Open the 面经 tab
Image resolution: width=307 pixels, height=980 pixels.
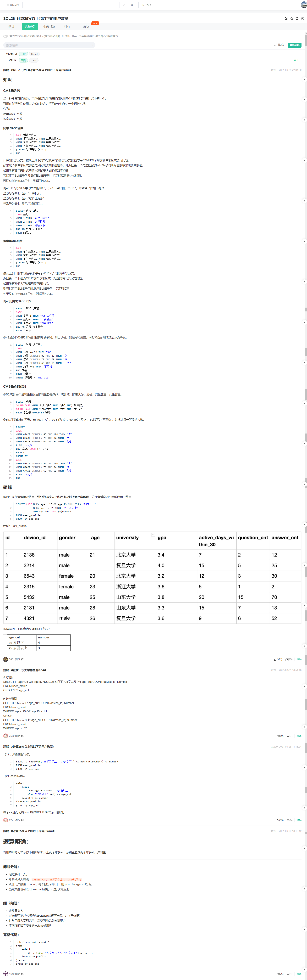86,27
